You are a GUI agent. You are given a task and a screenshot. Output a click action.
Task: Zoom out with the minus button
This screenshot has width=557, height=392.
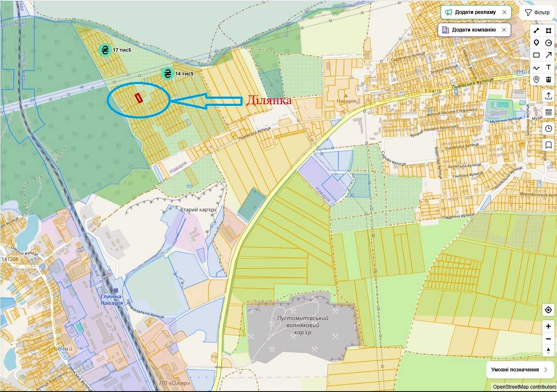tap(548, 339)
